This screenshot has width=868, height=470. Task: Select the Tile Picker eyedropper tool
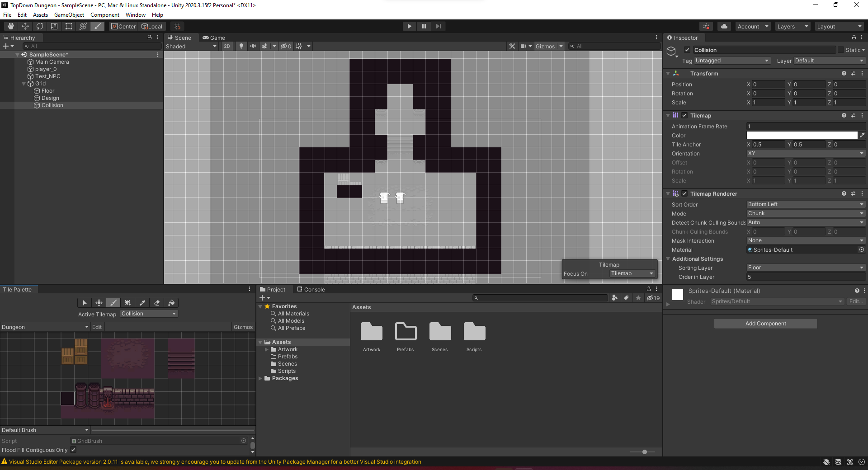[x=142, y=303]
